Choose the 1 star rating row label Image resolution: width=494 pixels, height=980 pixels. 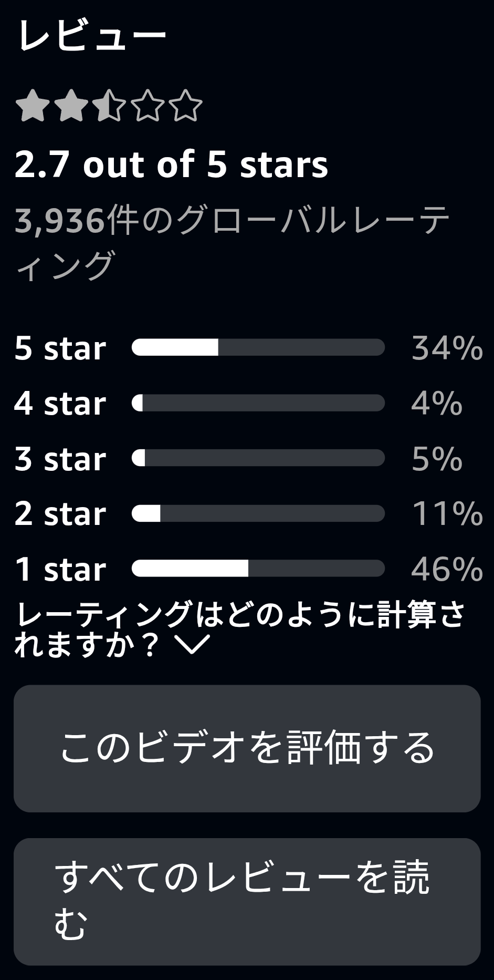[x=60, y=569]
